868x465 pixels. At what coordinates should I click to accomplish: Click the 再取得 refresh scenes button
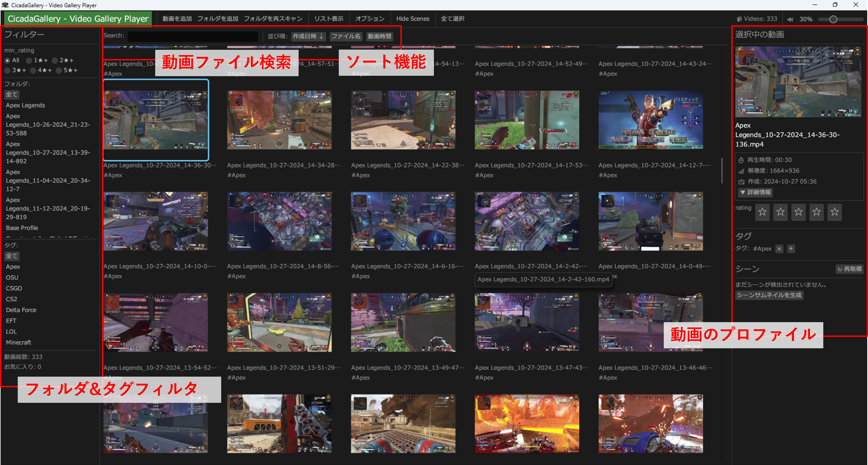tap(849, 269)
